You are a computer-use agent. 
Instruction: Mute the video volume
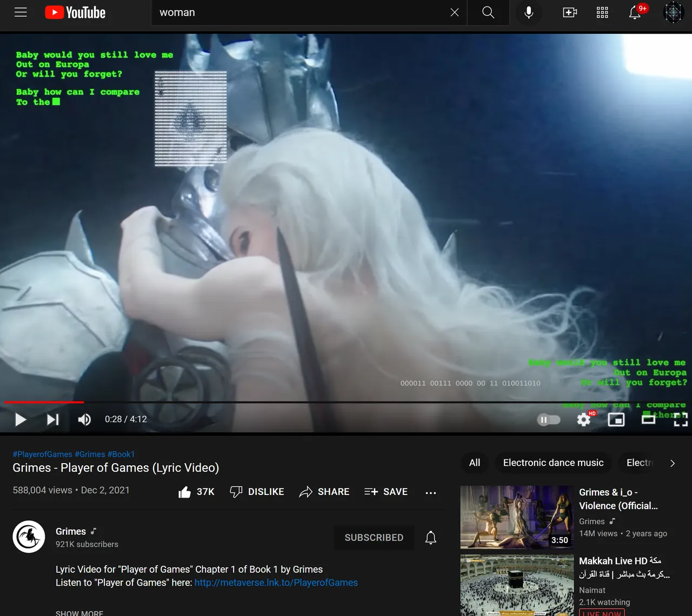pyautogui.click(x=84, y=419)
